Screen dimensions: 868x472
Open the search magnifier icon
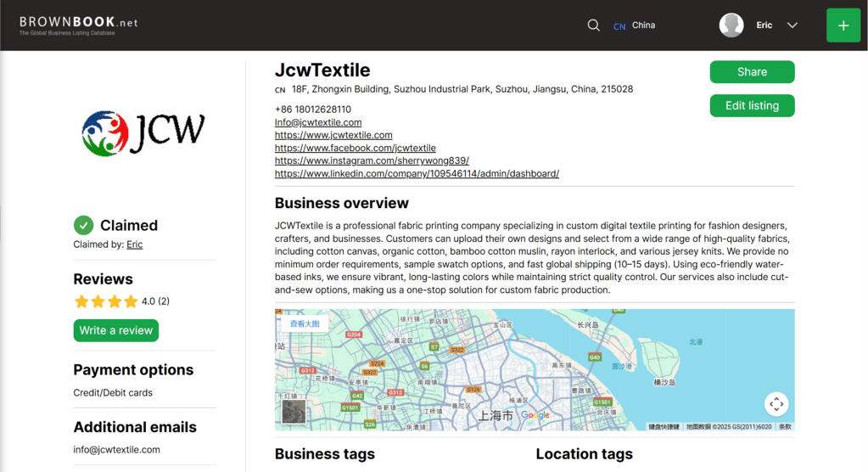click(x=593, y=25)
